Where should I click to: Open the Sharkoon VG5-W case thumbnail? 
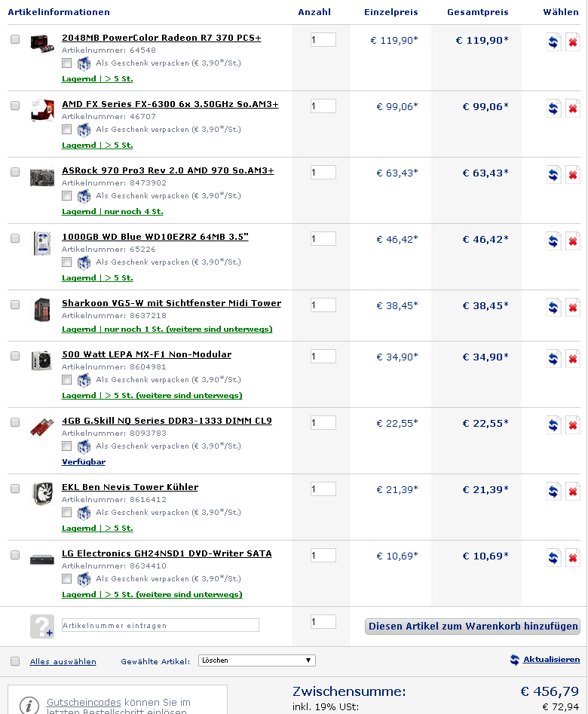[x=42, y=309]
